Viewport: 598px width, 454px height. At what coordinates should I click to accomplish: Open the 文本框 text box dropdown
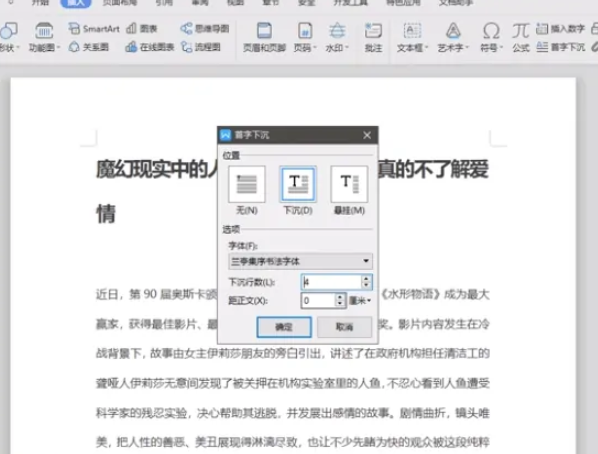413,37
